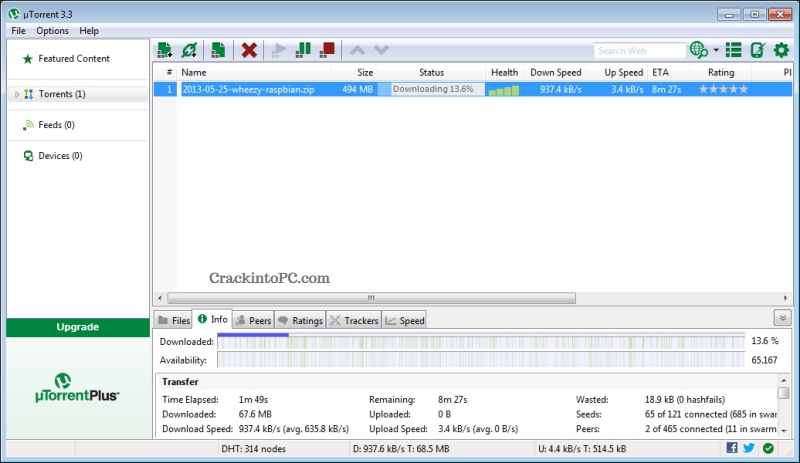The height and width of the screenshot is (463, 800).
Task: Sort by the # column header
Action: 166,72
